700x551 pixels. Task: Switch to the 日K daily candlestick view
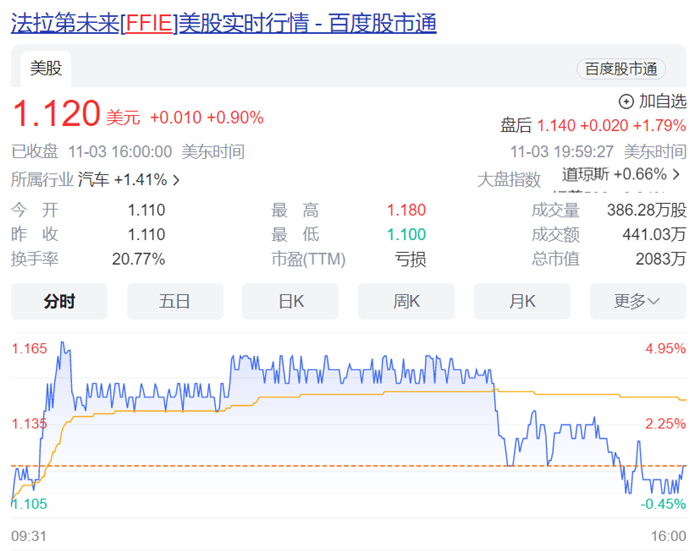(x=290, y=301)
